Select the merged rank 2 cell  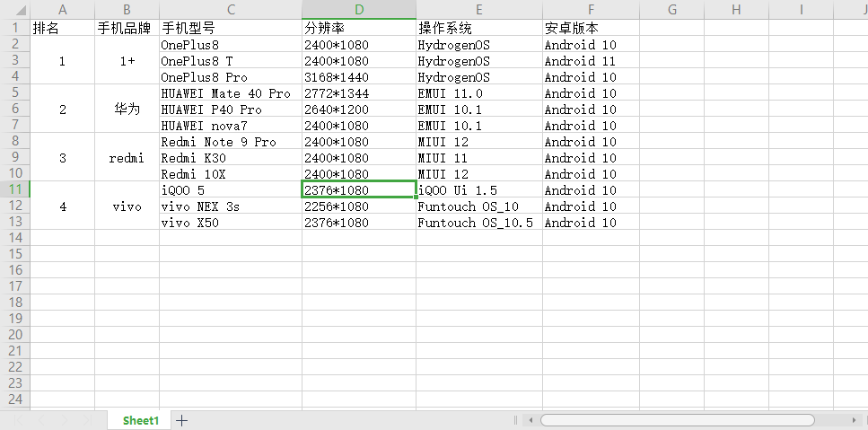pyautogui.click(x=63, y=109)
